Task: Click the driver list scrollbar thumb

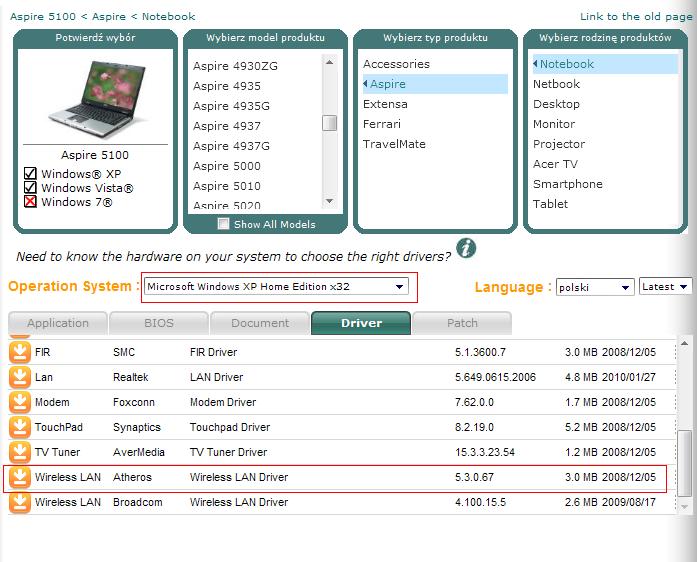Action: [684, 462]
